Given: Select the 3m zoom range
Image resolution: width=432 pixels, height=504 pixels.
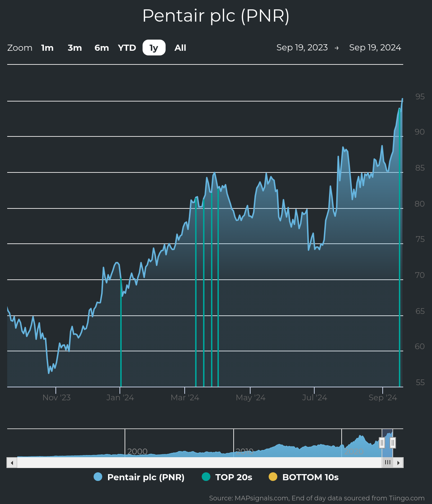Looking at the screenshot, I should point(75,48).
